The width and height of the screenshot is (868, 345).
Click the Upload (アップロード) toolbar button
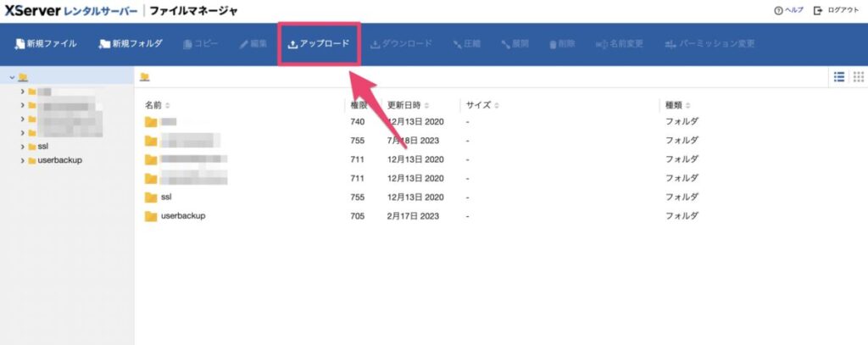point(319,43)
